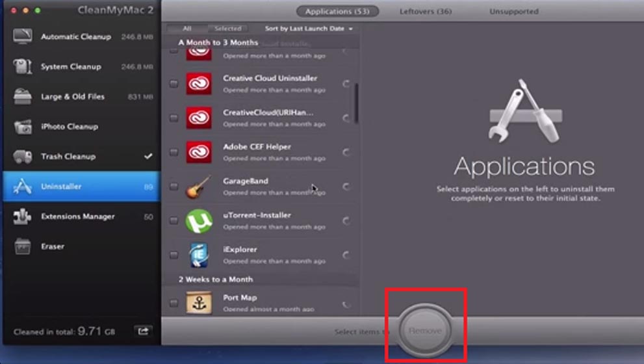Click the Port Map name text
The image size is (644, 364).
click(x=240, y=298)
